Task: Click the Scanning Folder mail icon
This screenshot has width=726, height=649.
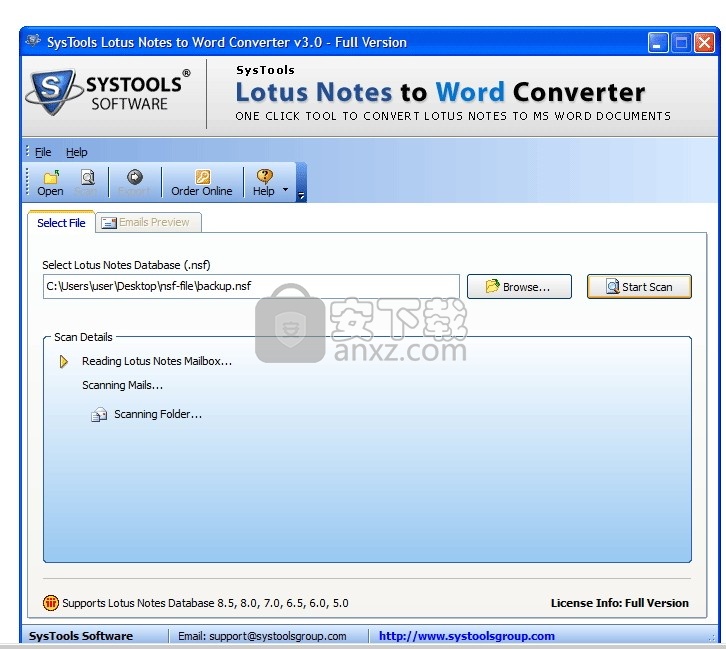Action: 99,414
